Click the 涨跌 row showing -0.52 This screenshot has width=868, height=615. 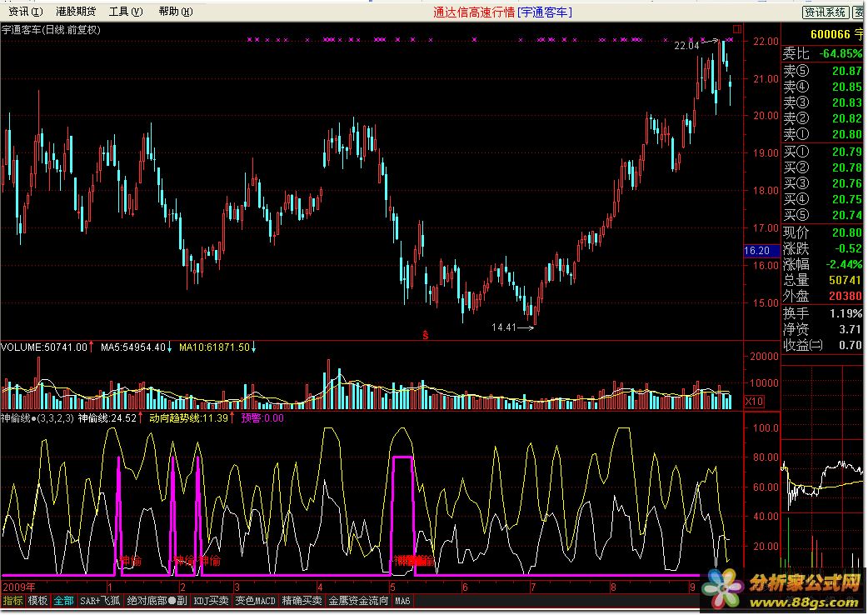(822, 248)
